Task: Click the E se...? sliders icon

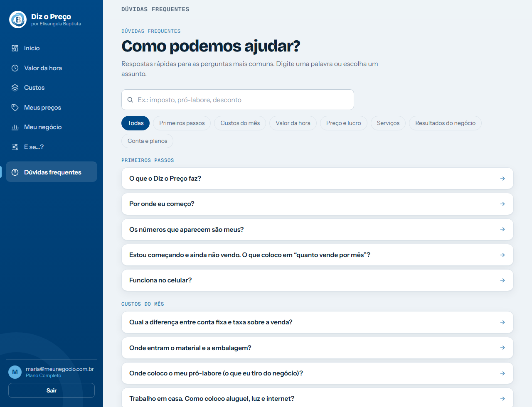Action: point(15,147)
